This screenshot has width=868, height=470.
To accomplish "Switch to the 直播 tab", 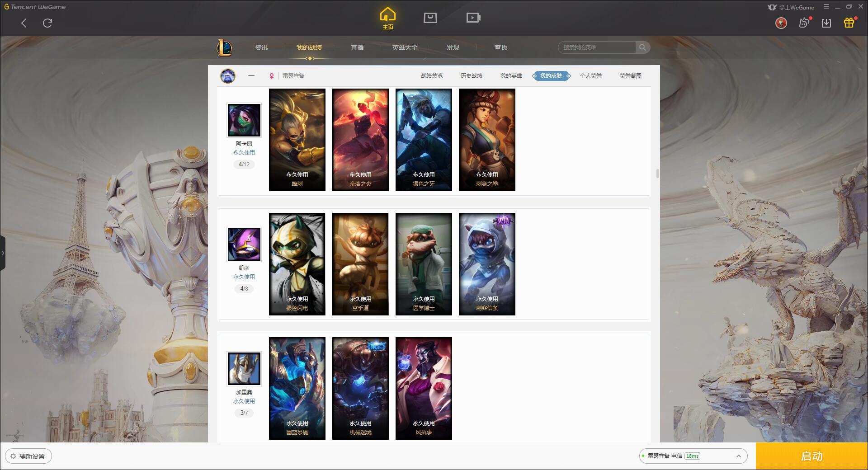I will point(357,47).
